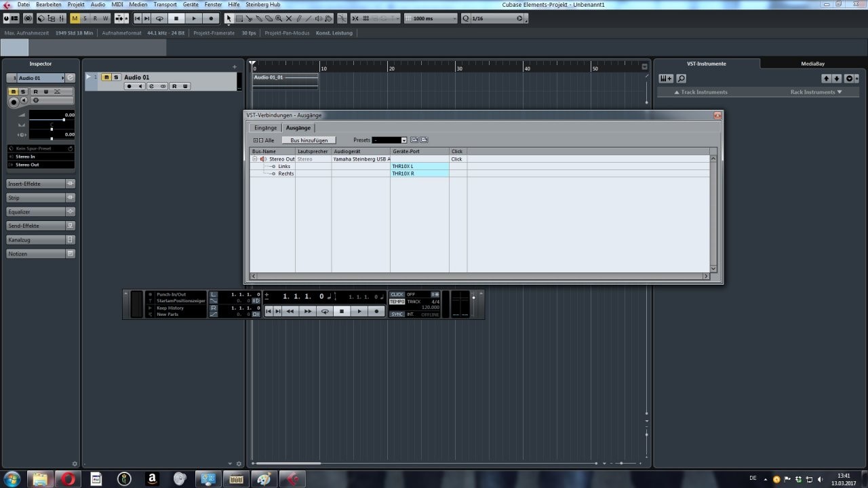Toggle CLICK metronome in transport panel

397,294
